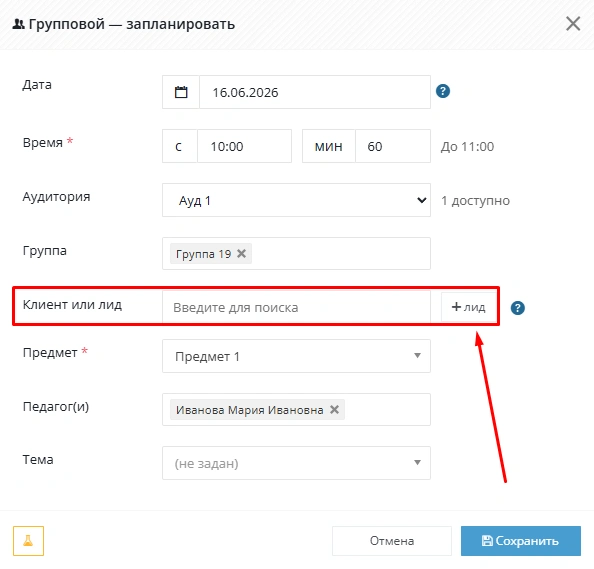Remove the Группа 19 tag with its X
Viewport: 594px width, 569px height.
241,253
